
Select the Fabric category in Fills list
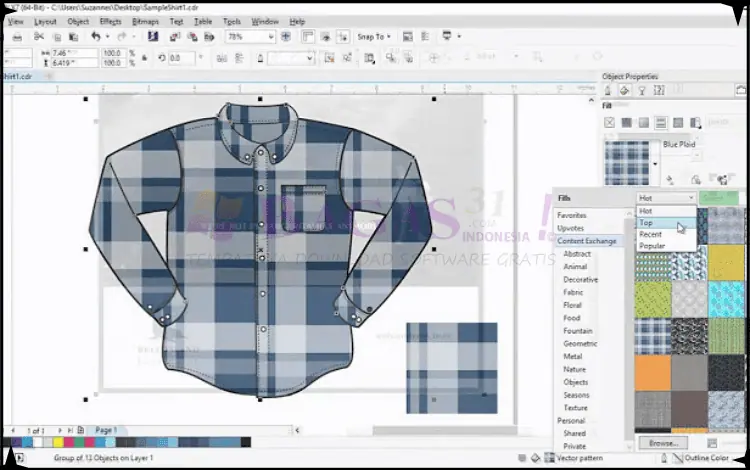pos(574,292)
